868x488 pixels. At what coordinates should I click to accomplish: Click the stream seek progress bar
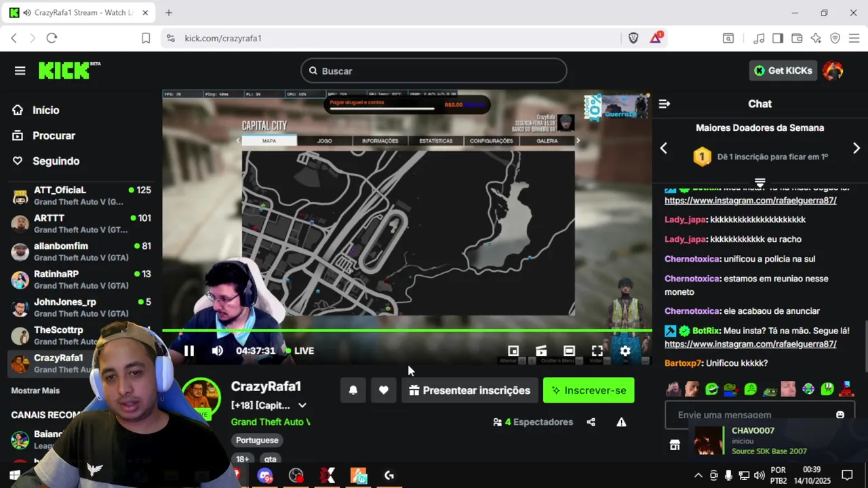(407, 331)
